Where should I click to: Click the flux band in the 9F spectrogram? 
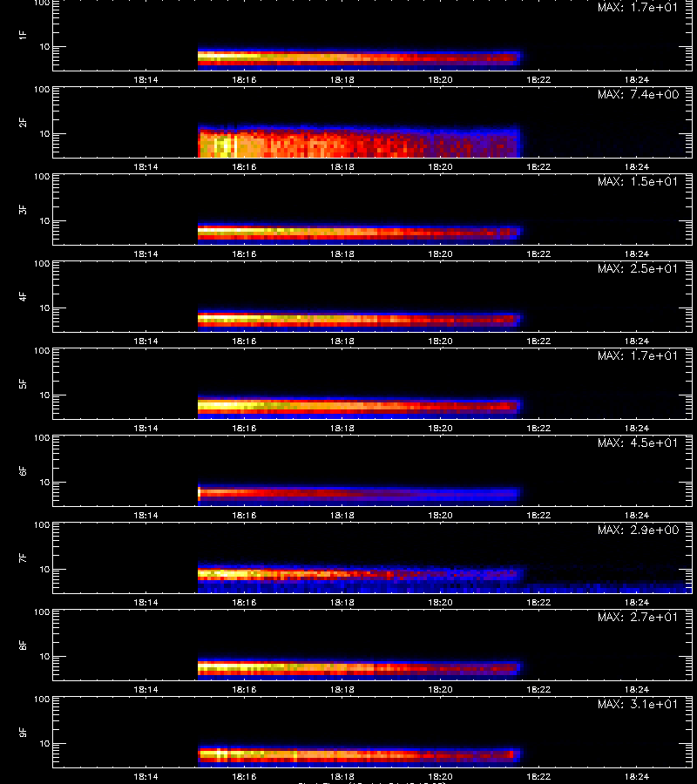click(359, 755)
